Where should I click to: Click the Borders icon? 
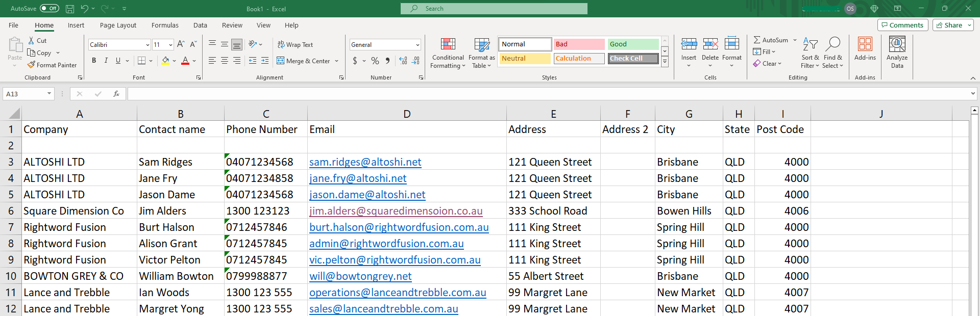[142, 61]
